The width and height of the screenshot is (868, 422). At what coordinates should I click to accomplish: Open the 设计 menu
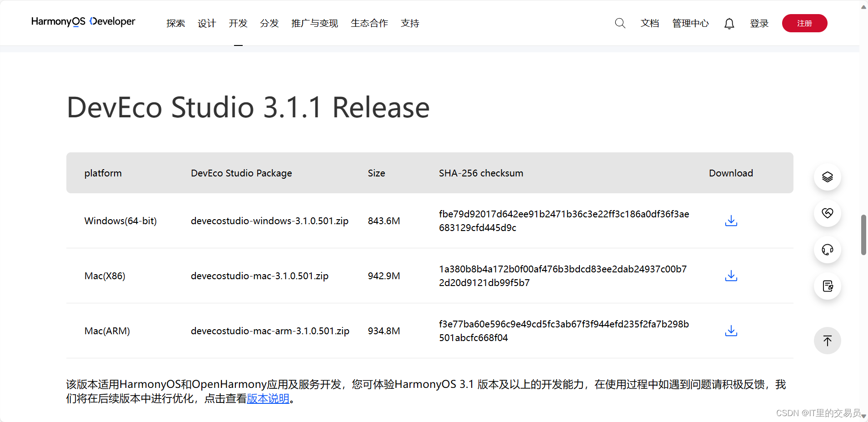point(207,23)
